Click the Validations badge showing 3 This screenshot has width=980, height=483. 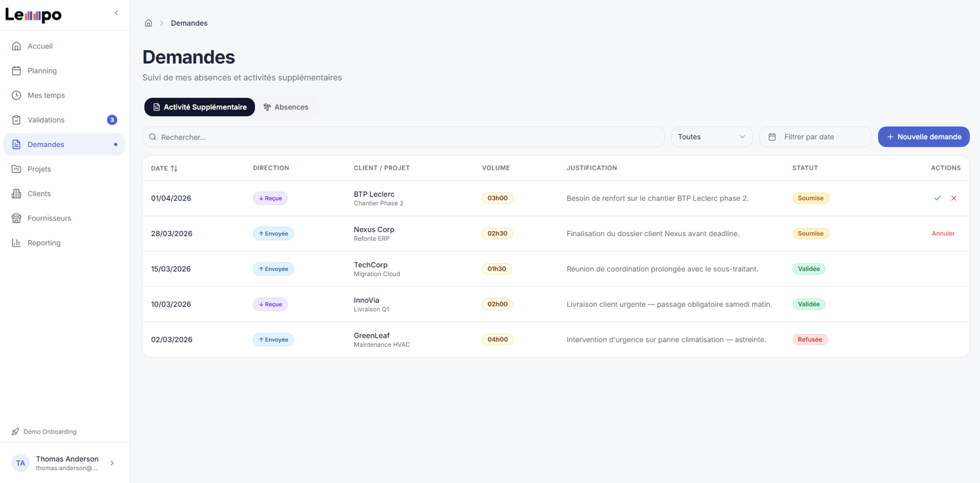click(112, 120)
